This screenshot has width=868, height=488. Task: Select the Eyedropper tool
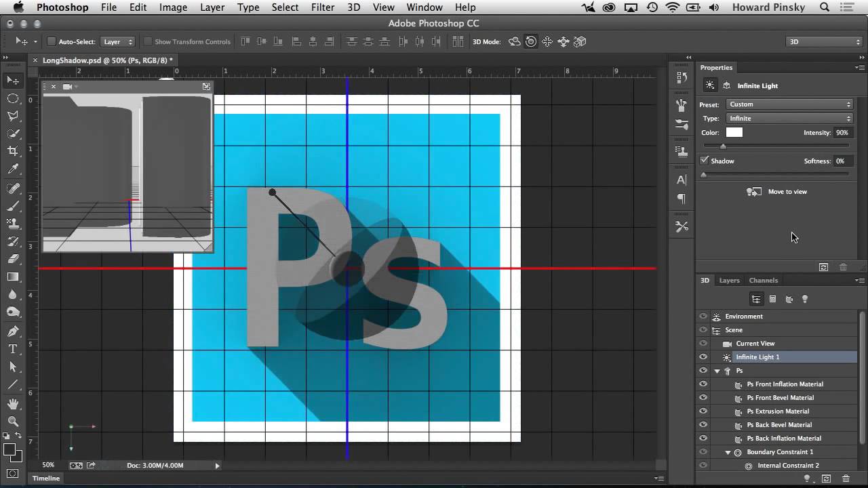tap(13, 169)
